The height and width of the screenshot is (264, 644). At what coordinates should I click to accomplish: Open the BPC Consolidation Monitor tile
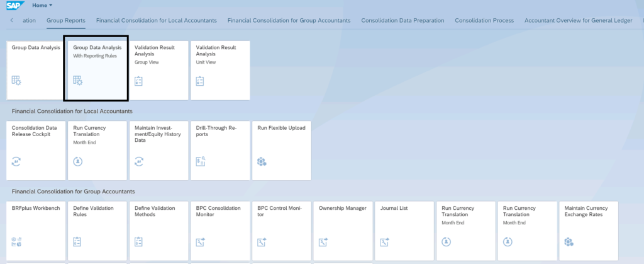tap(220, 231)
